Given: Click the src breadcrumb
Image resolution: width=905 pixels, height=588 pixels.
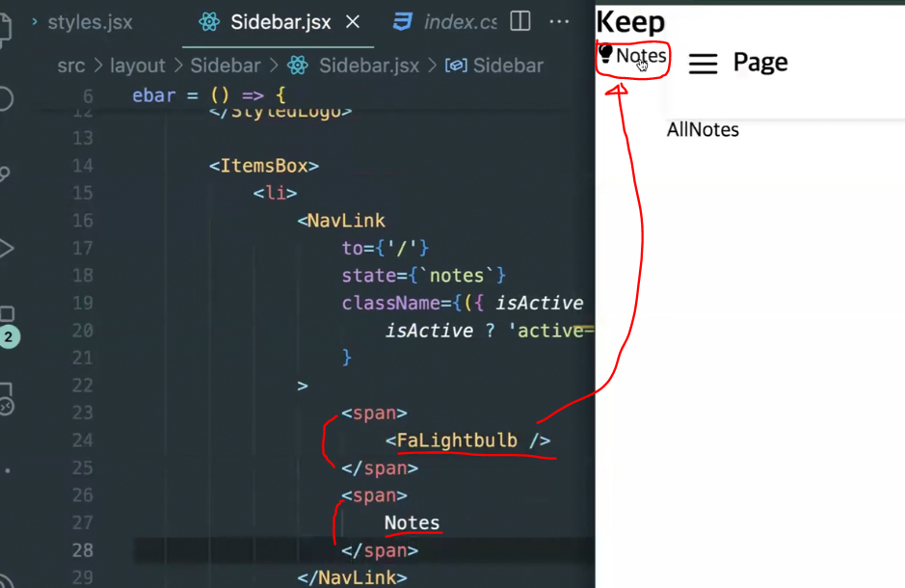Looking at the screenshot, I should coord(71,66).
